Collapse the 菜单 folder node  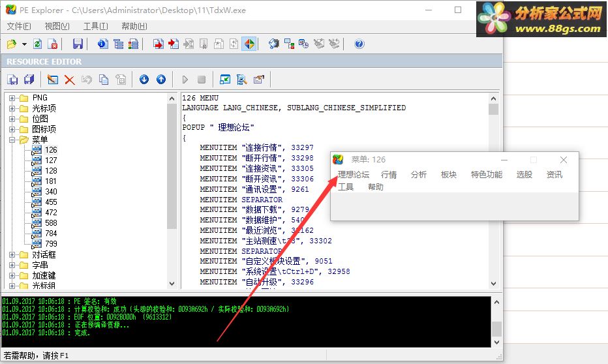12,140
